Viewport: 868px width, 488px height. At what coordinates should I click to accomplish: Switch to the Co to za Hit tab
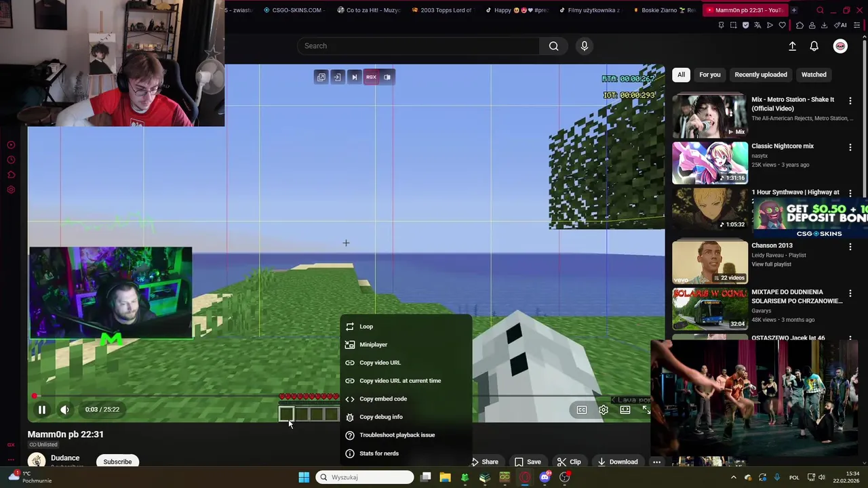369,10
